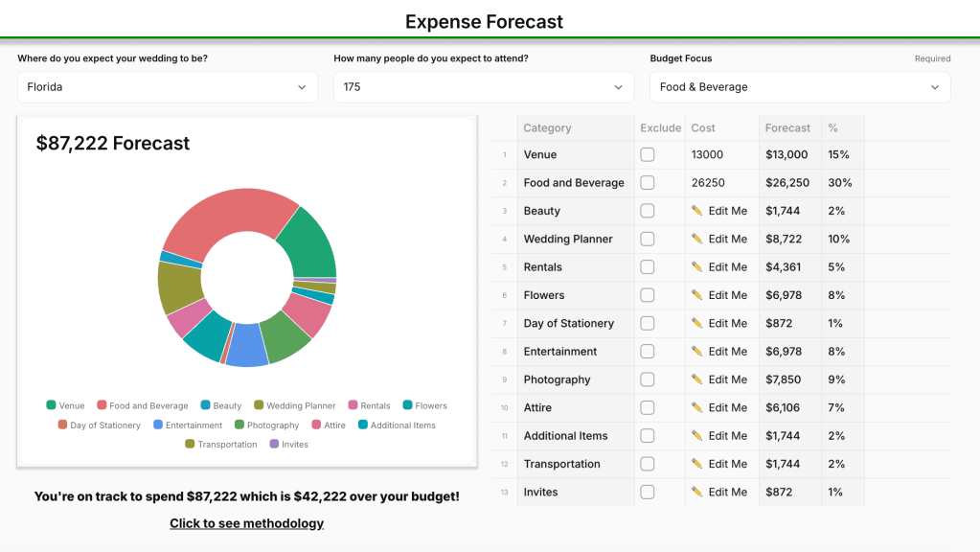Click the pencil icon in the Wedding Planner row
This screenshot has width=980, height=552.
(696, 239)
